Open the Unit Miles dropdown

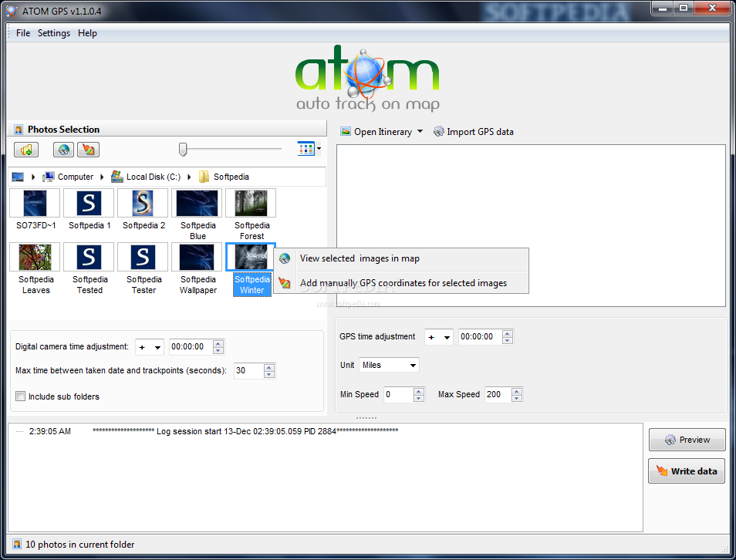389,365
